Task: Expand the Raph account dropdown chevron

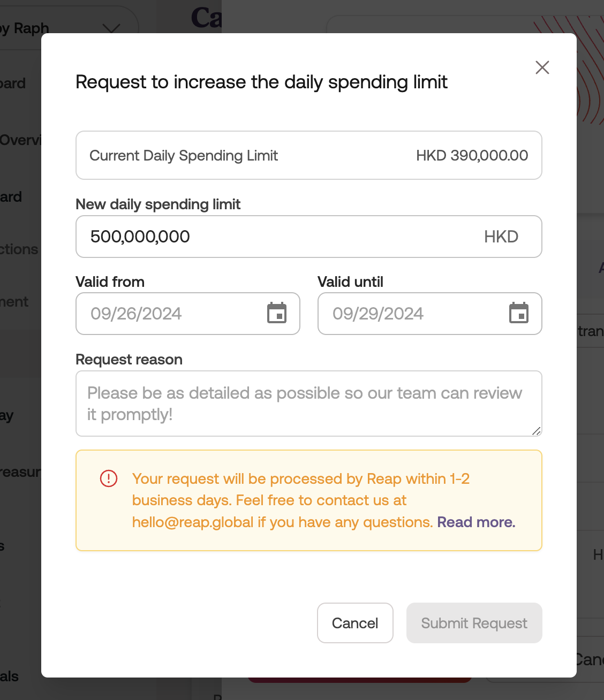Action: pyautogui.click(x=111, y=28)
